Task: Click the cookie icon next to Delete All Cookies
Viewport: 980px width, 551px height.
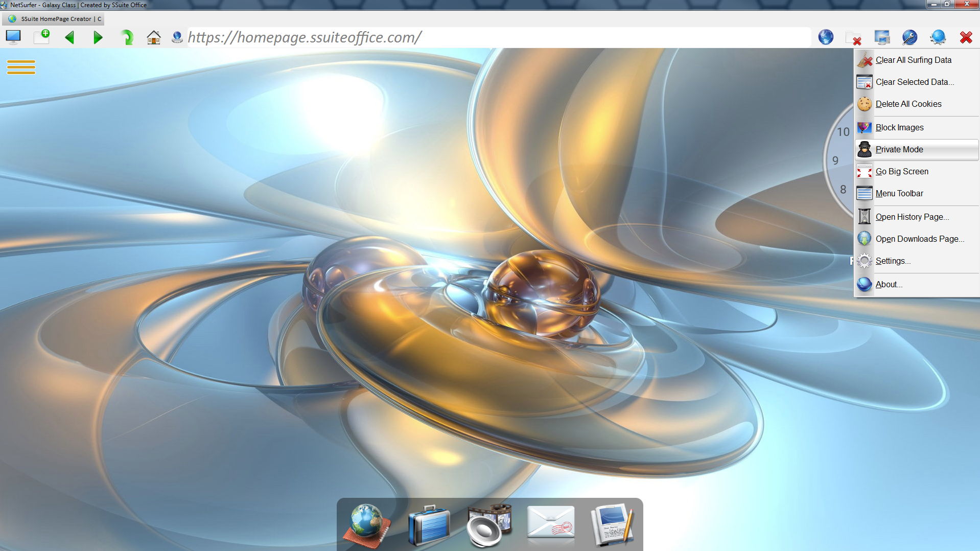Action: (865, 104)
